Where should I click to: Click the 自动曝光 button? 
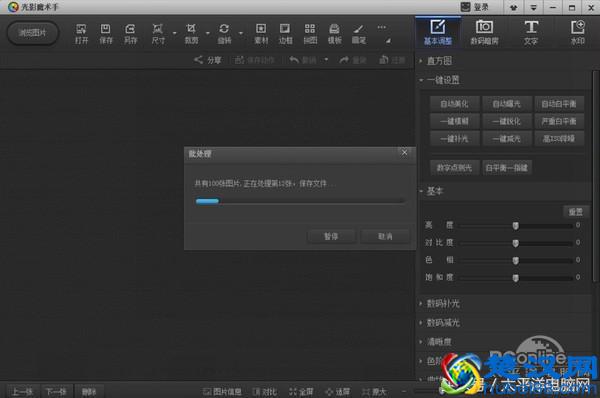click(x=507, y=104)
